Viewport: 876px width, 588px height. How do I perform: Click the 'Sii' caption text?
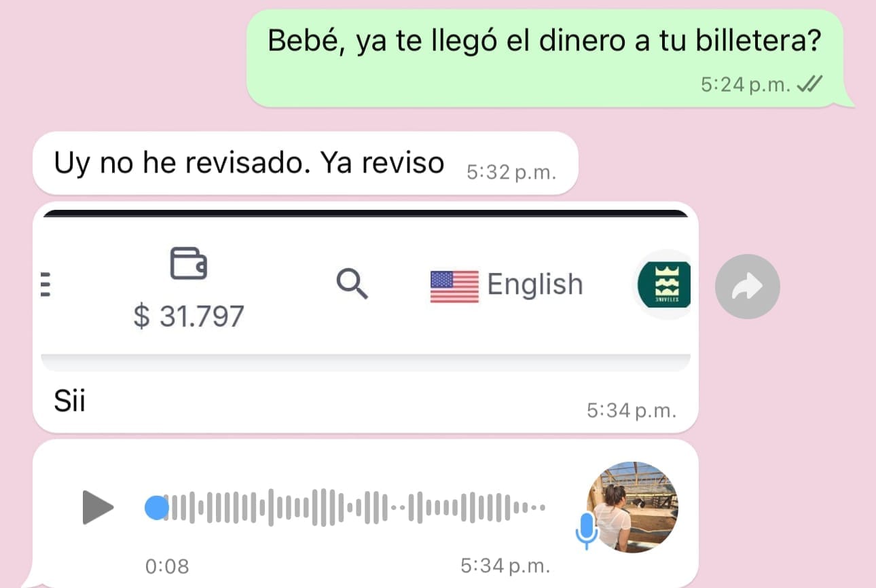coord(70,402)
